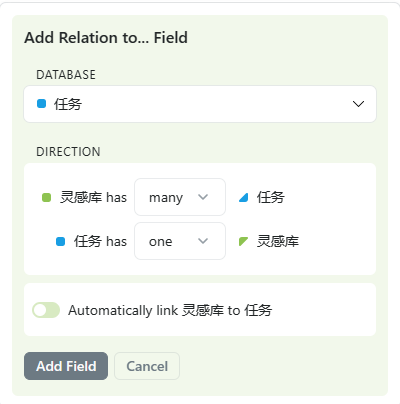Click the blue square icon beside 任务 in Database field
400x404 pixels.
click(x=41, y=104)
